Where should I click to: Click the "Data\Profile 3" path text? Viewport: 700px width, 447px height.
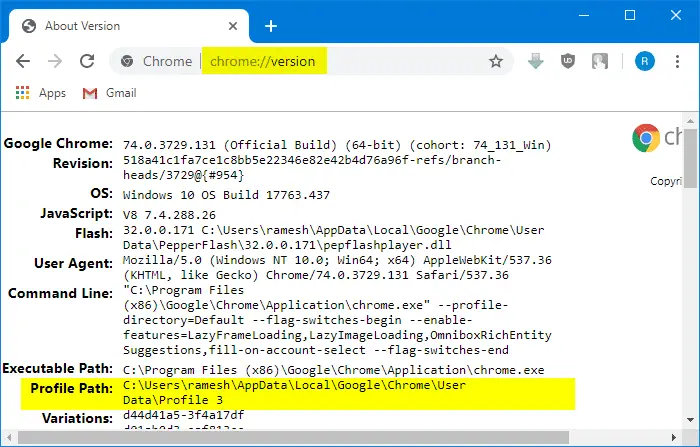173,400
